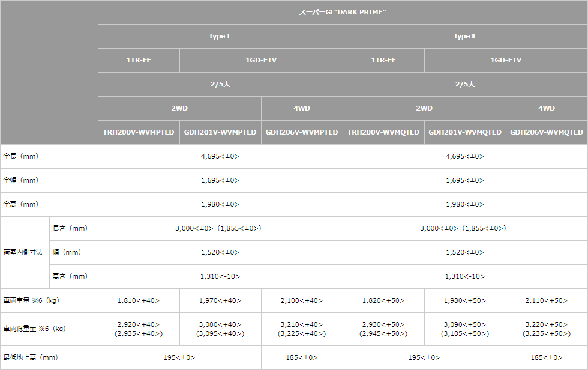588x370 pixels.
Task: Select model code GDH201V-WVMPTED
Action: (x=221, y=133)
